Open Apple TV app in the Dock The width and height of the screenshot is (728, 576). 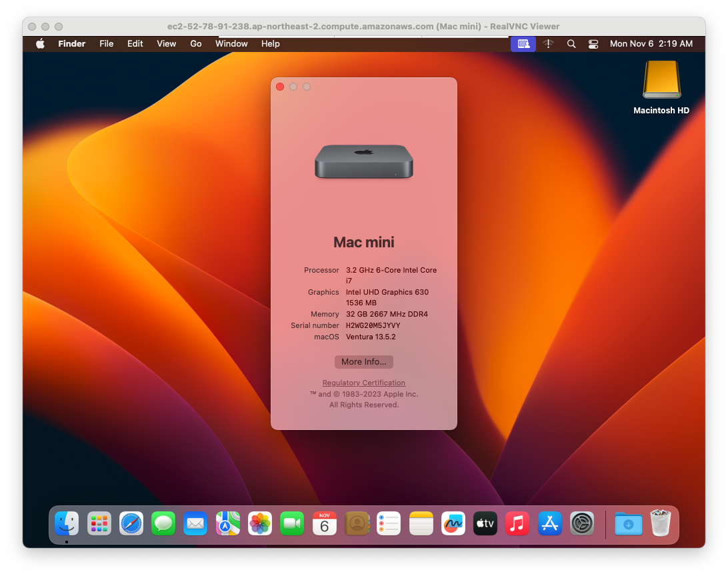tap(485, 523)
